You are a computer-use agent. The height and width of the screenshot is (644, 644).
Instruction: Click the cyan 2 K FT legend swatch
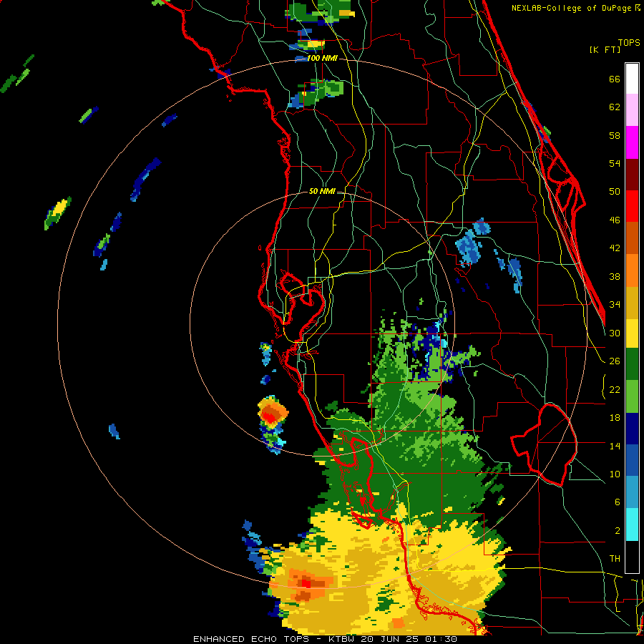pyautogui.click(x=632, y=525)
